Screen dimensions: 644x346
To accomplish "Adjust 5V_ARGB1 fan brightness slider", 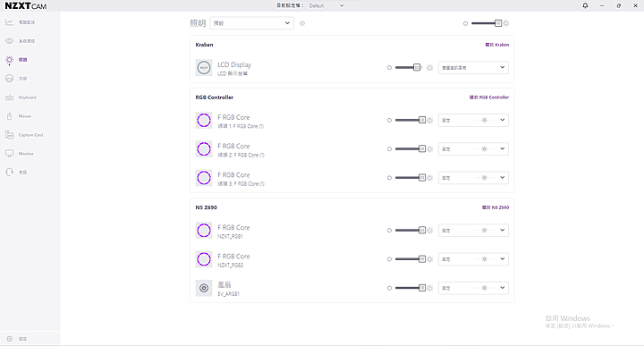I will [410, 288].
